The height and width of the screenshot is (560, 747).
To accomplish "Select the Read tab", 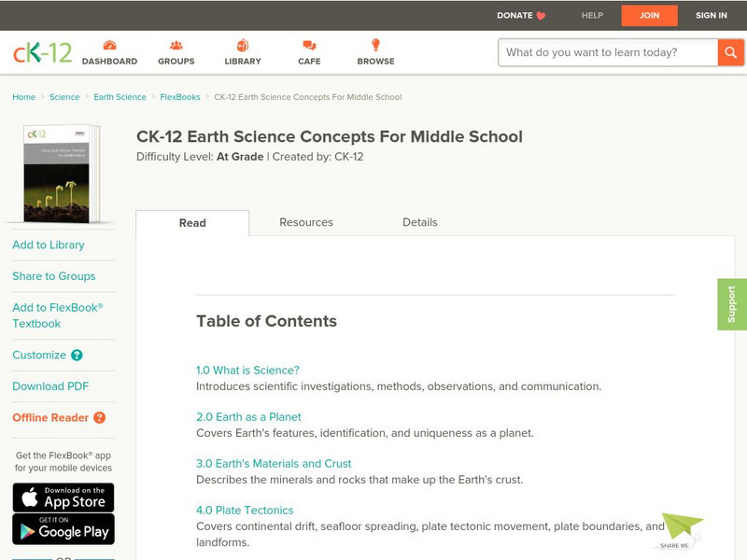I will (192, 223).
